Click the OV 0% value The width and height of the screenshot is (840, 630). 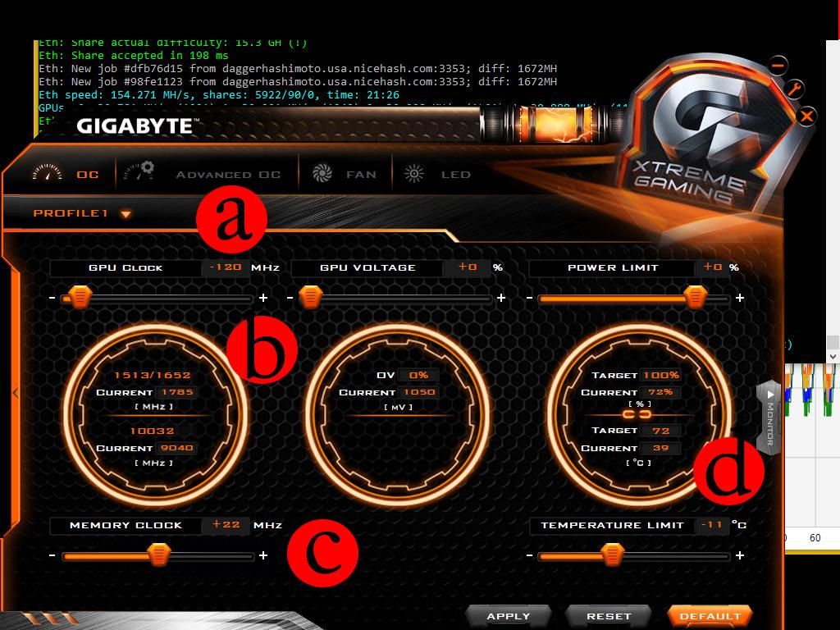419,375
